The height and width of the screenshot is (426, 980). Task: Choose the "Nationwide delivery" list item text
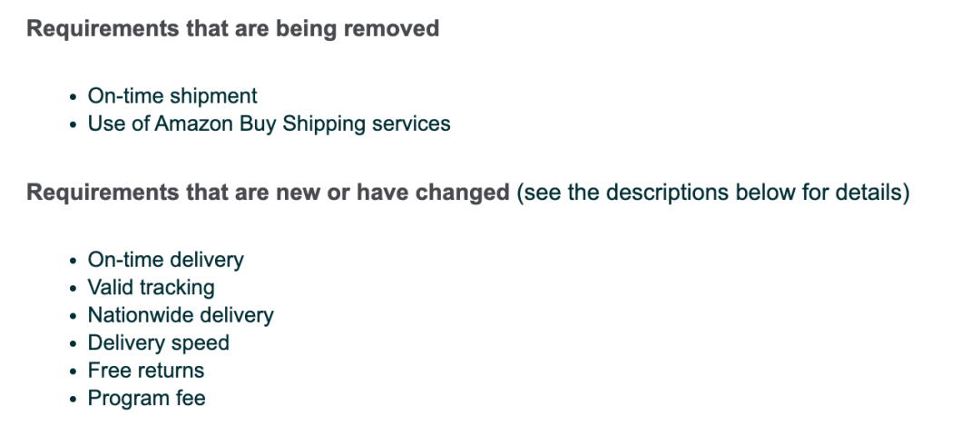coord(181,315)
